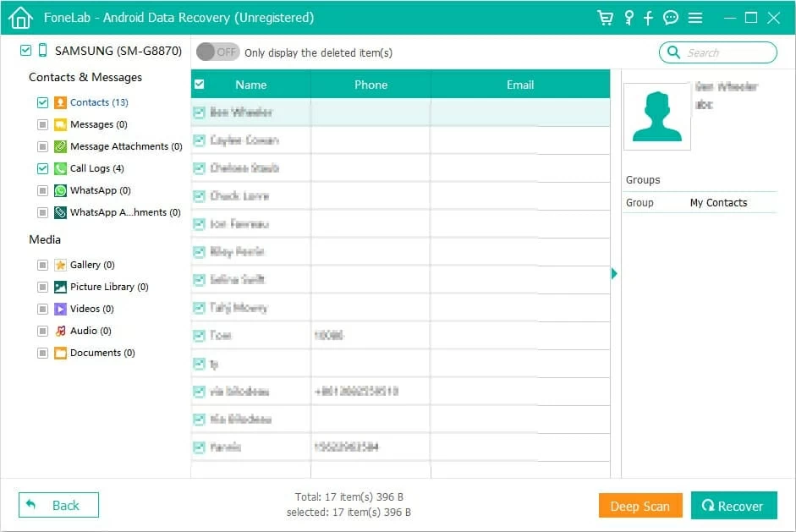Select Videos (0) in Media section

point(91,309)
